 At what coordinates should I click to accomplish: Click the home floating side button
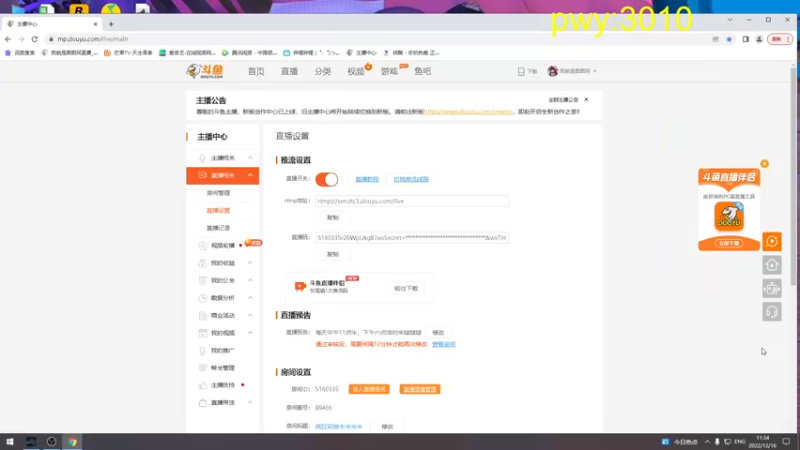click(x=772, y=265)
